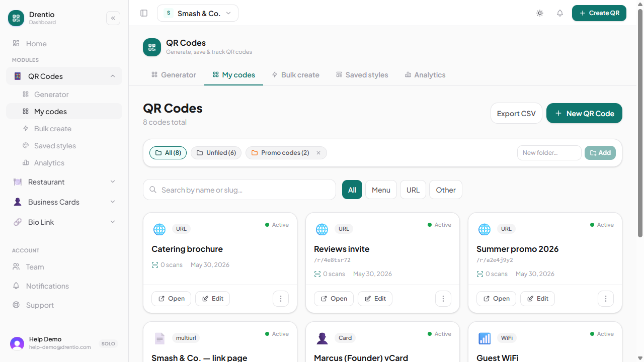
Task: Edit the Reviews invite code
Action: coord(375,299)
